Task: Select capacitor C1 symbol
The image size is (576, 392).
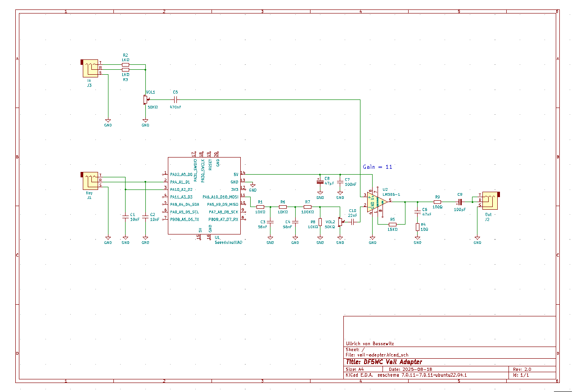Action: point(126,217)
